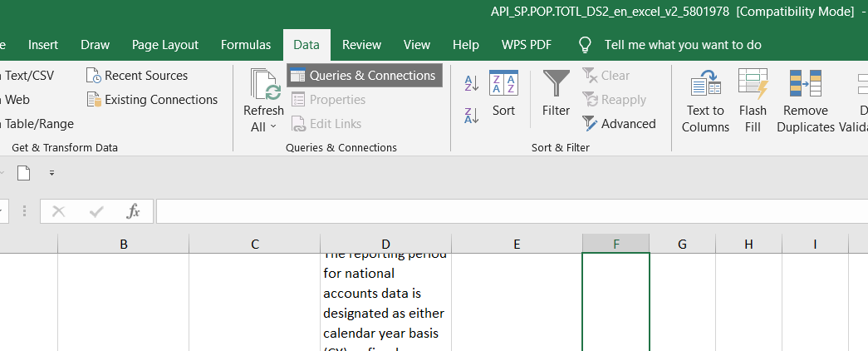Image resolution: width=868 pixels, height=351 pixels.
Task: Open the Page Layout tab
Action: coord(165,45)
